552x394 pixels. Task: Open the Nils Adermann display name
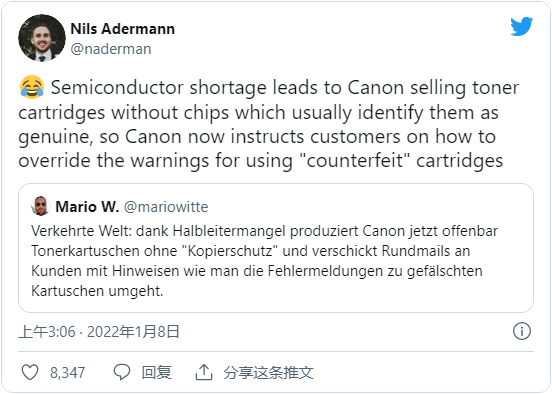tap(123, 29)
